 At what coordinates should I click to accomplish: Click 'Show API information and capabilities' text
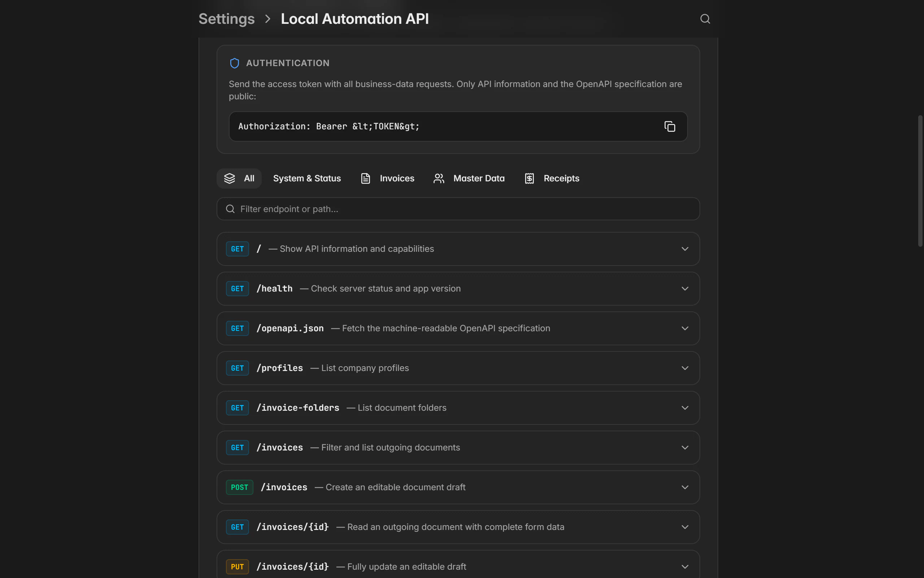[x=357, y=249]
